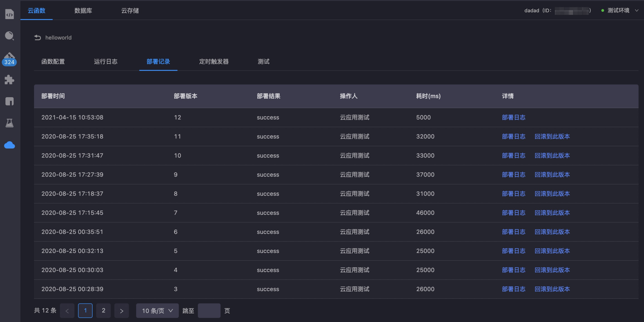
Task: Roll back to version 3
Action: point(552,289)
